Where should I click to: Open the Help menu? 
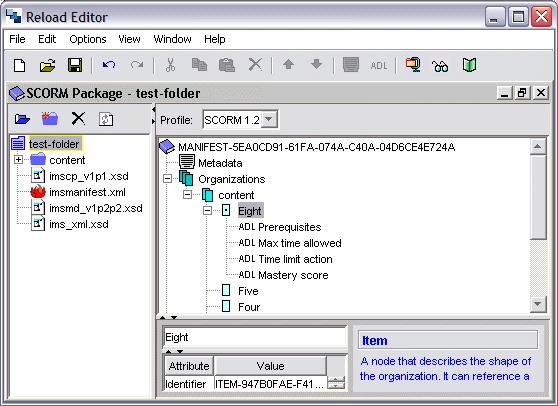pos(215,39)
